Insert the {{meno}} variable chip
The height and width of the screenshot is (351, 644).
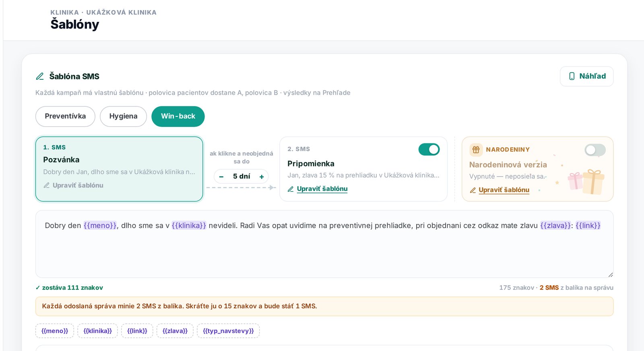(x=55, y=331)
